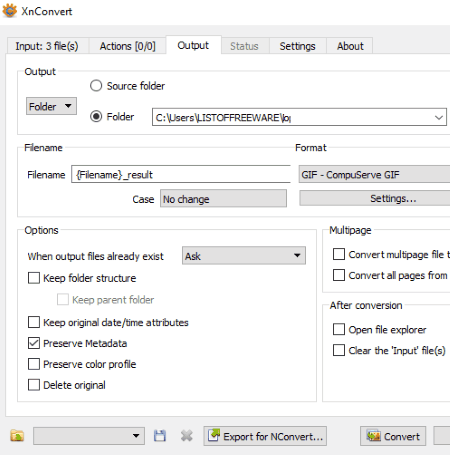Open the load script folder icon
The height and width of the screenshot is (455, 450).
point(17,436)
